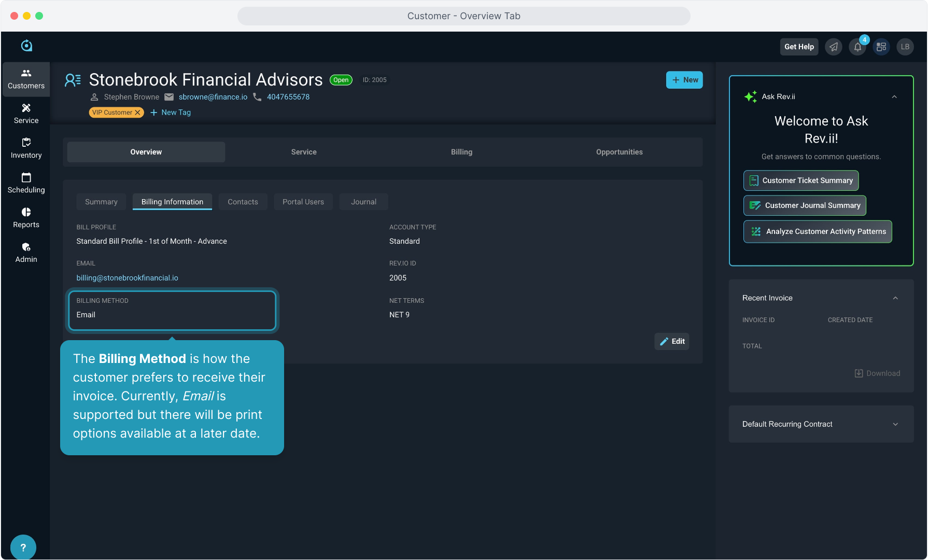
Task: Expand the Default Recurring Contract section
Action: point(895,424)
